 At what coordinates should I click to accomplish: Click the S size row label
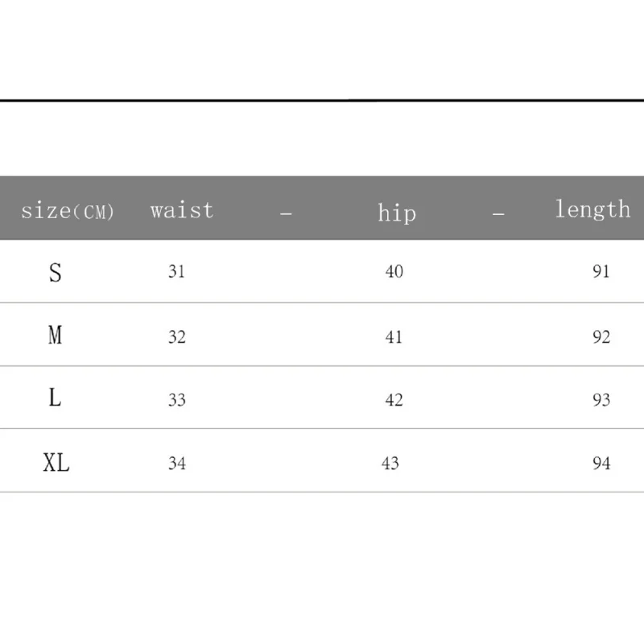pyautogui.click(x=56, y=273)
